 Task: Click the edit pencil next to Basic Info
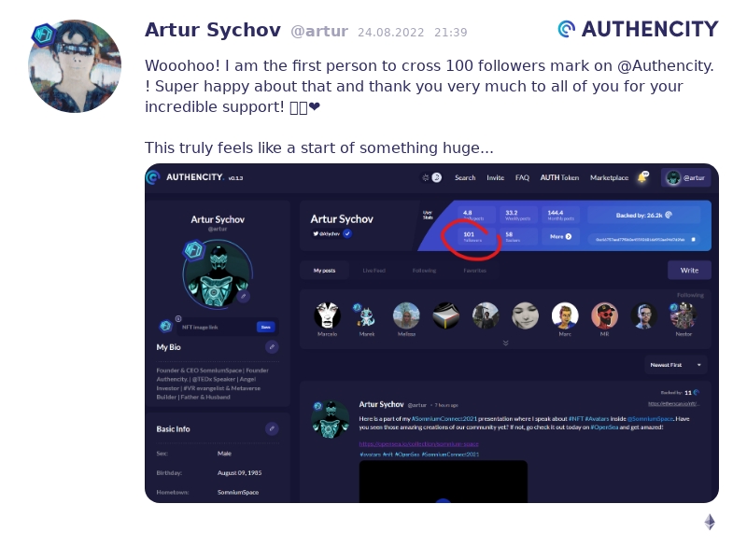click(272, 428)
